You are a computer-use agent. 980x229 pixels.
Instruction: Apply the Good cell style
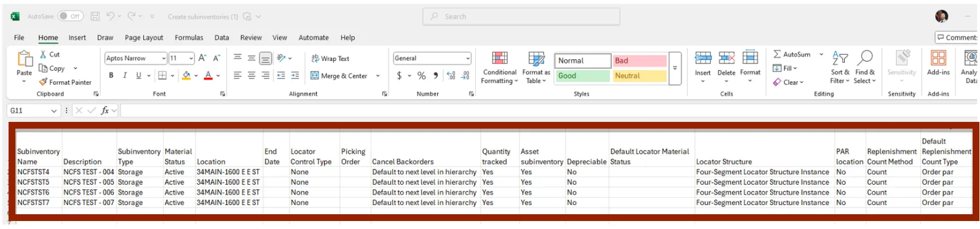[582, 76]
